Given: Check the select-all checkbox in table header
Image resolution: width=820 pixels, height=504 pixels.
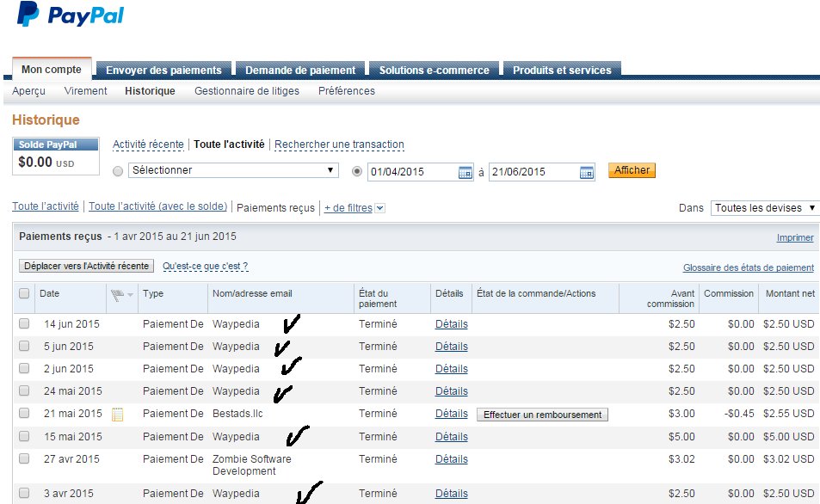Looking at the screenshot, I should tap(24, 293).
